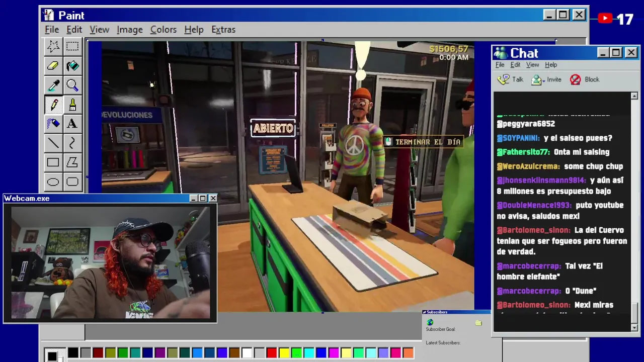Click the Subscriber Goal label

point(440,329)
